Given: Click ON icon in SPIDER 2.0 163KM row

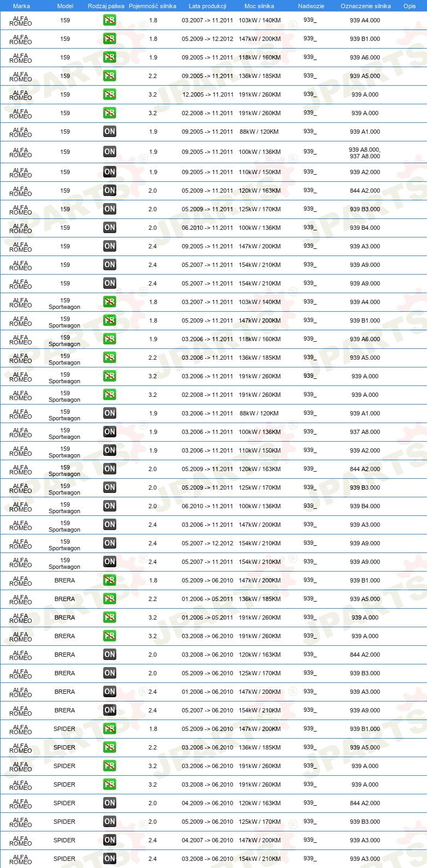Looking at the screenshot, I should click(x=110, y=803).
